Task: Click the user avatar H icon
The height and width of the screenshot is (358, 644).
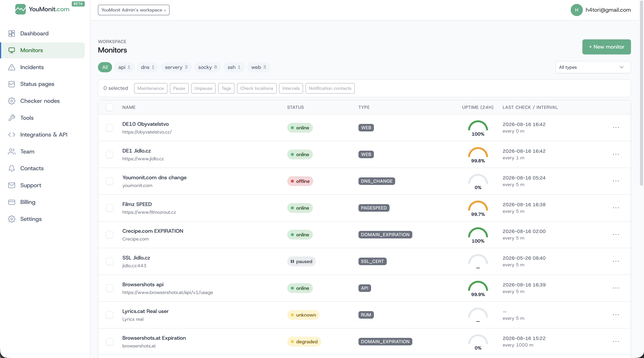Action: (x=577, y=10)
